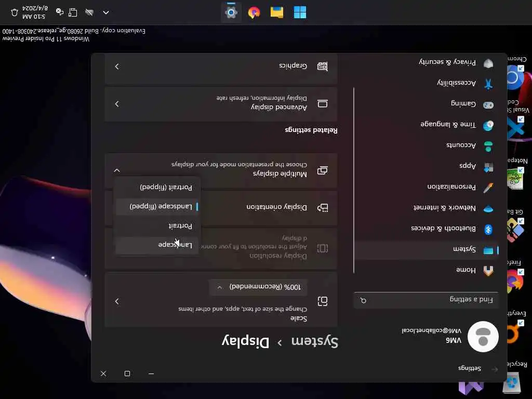Select the Firefox desktop shortcut

[x=516, y=276]
